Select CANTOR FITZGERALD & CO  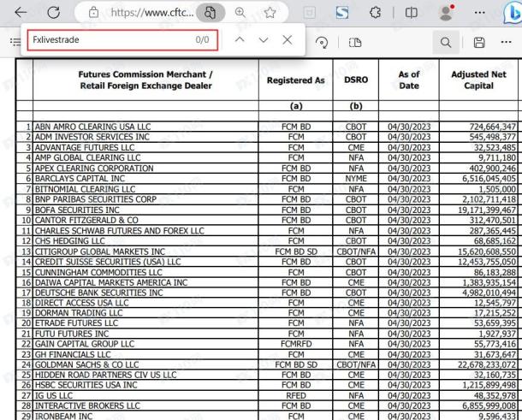tap(86, 221)
